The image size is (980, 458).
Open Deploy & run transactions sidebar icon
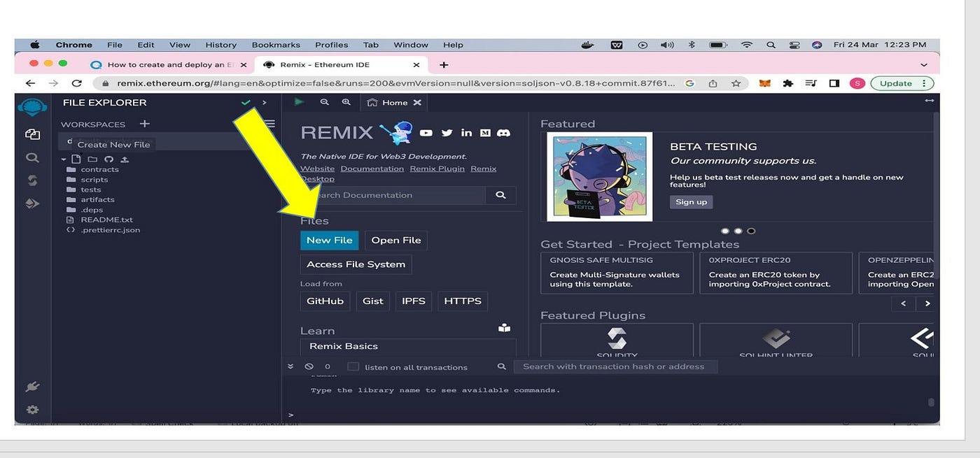point(32,203)
